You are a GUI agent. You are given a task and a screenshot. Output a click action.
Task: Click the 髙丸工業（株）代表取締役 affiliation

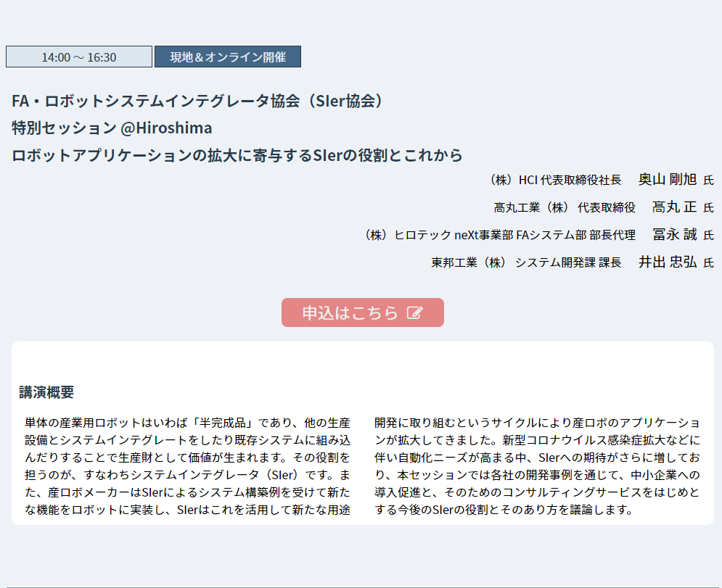click(565, 207)
